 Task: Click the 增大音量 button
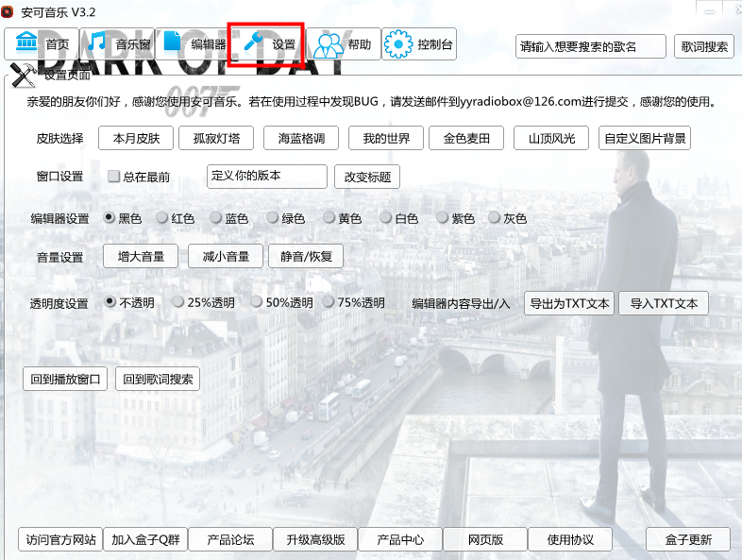click(x=141, y=257)
